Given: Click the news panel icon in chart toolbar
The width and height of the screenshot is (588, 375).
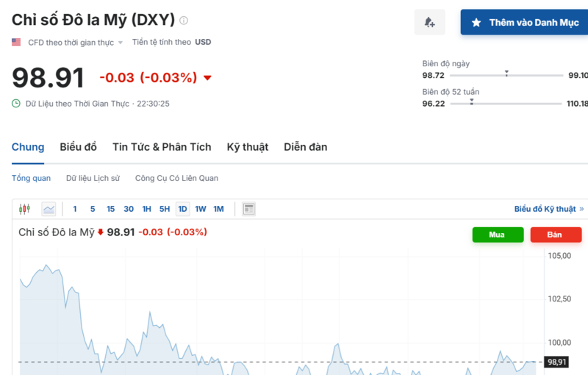Looking at the screenshot, I should tap(249, 209).
